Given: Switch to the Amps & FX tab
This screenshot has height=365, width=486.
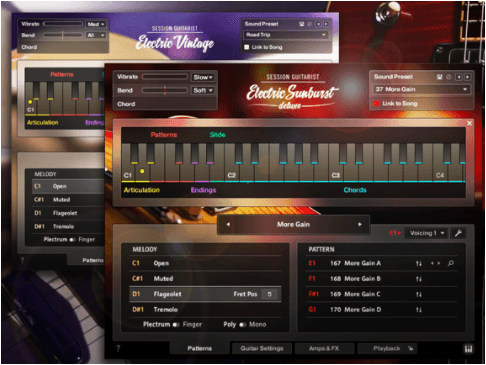Looking at the screenshot, I should [324, 349].
